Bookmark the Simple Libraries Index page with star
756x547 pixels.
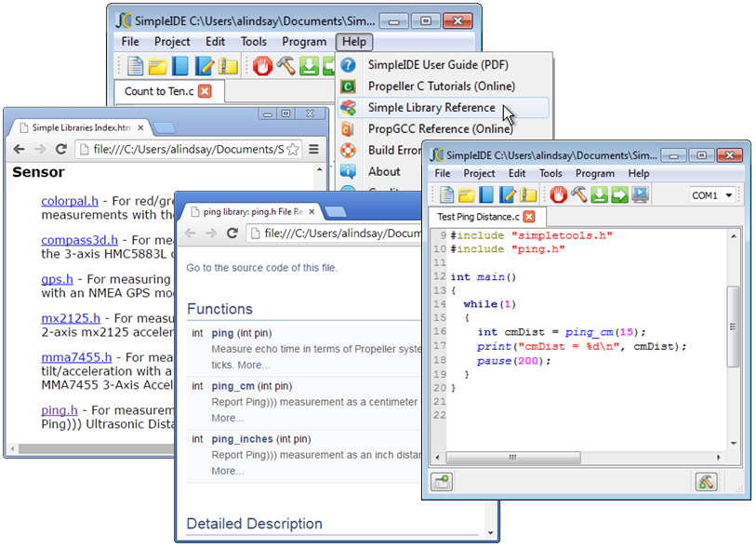pyautogui.click(x=292, y=150)
